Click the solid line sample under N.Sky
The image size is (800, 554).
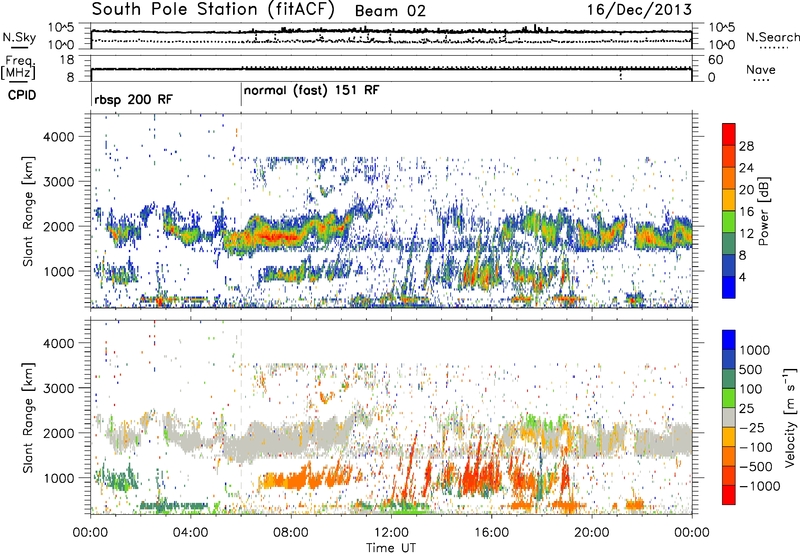(x=19, y=47)
